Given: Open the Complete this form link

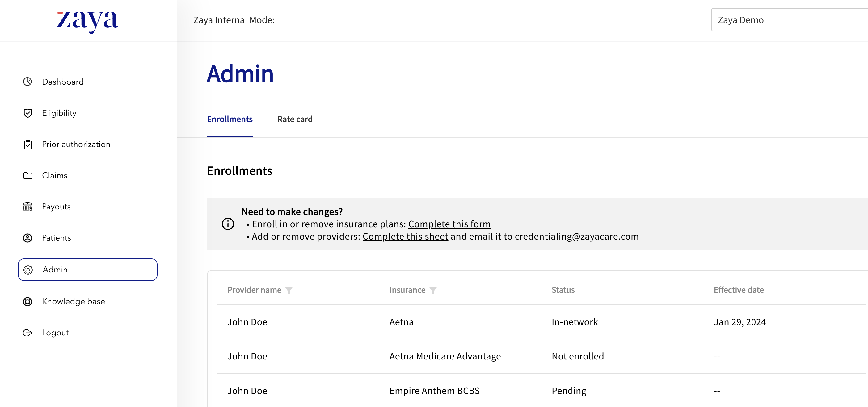Looking at the screenshot, I should pyautogui.click(x=449, y=224).
